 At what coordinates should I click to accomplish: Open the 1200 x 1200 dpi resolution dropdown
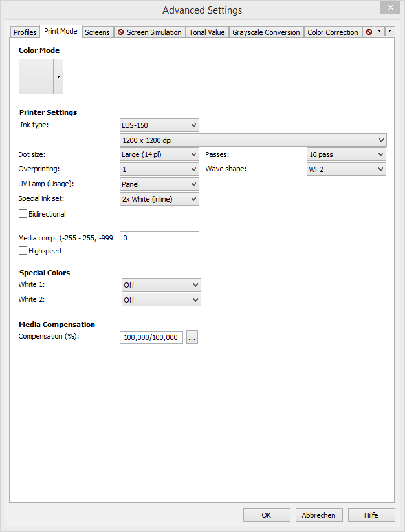click(253, 140)
